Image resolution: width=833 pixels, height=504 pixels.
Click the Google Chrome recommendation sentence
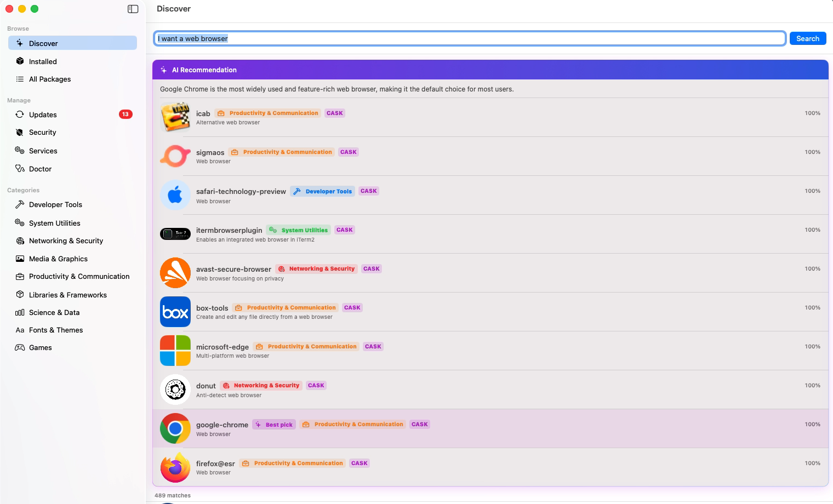click(337, 89)
